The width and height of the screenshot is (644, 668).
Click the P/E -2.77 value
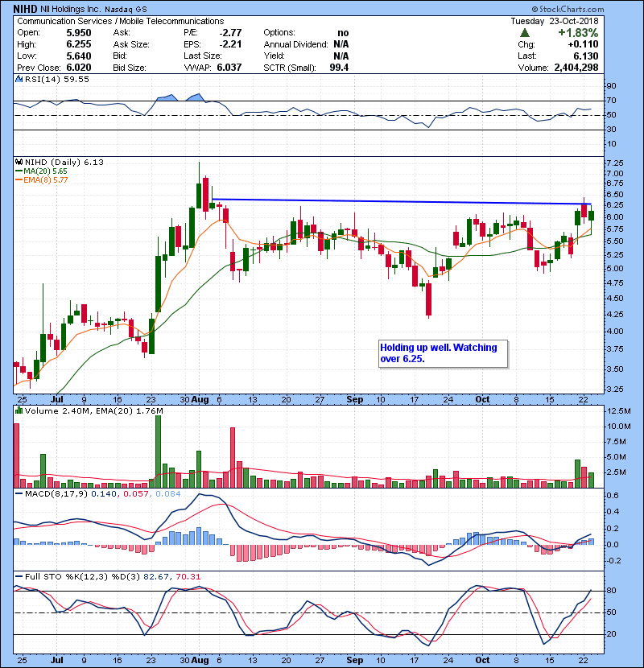230,33
